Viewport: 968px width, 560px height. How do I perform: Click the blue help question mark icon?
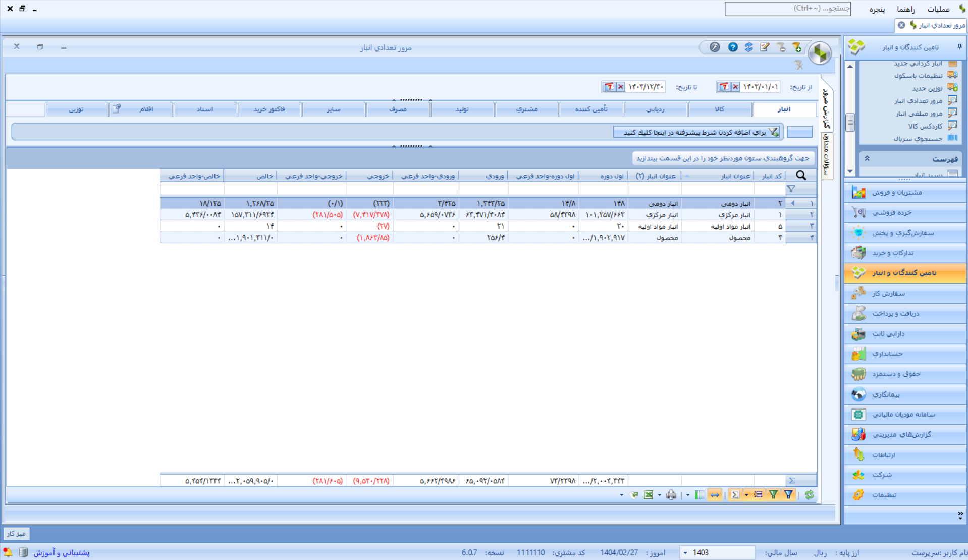(x=732, y=47)
